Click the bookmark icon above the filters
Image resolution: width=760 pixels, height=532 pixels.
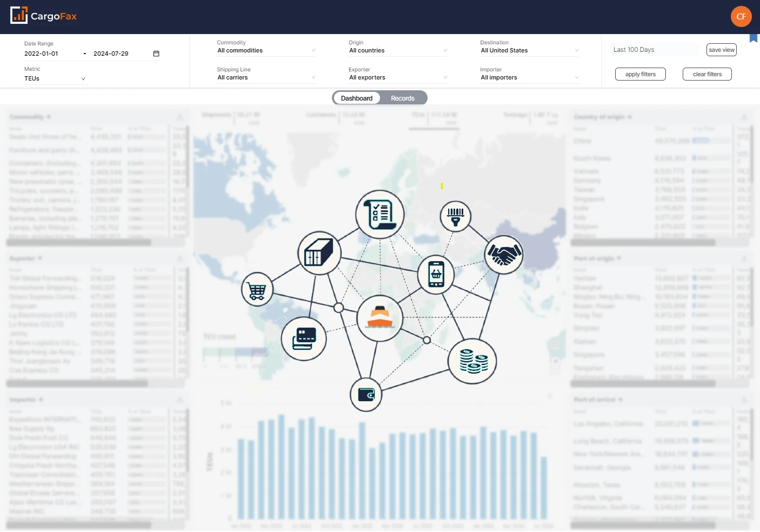click(753, 38)
